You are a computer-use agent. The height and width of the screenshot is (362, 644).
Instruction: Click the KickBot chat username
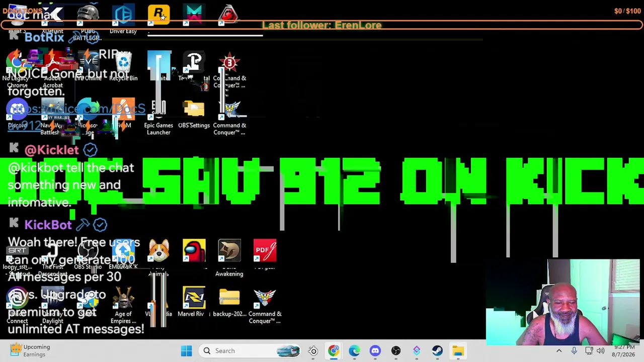[x=48, y=225]
